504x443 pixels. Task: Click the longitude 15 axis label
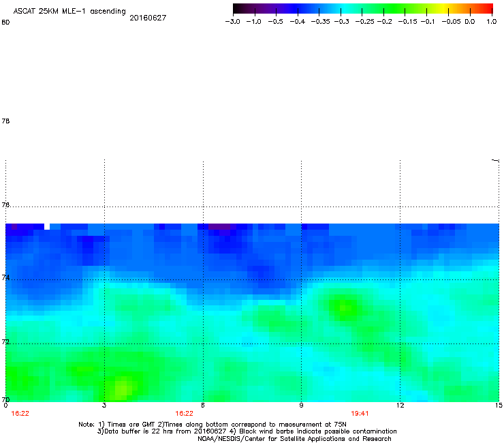[x=499, y=406]
